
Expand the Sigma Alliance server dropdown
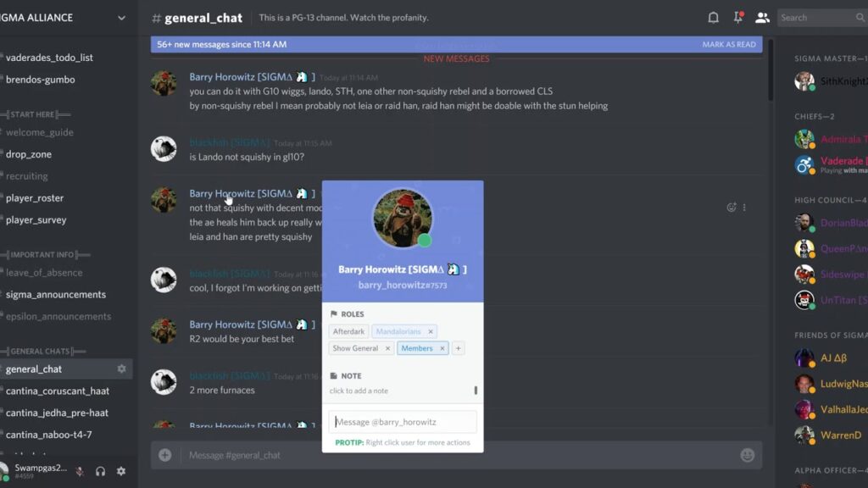pos(121,18)
